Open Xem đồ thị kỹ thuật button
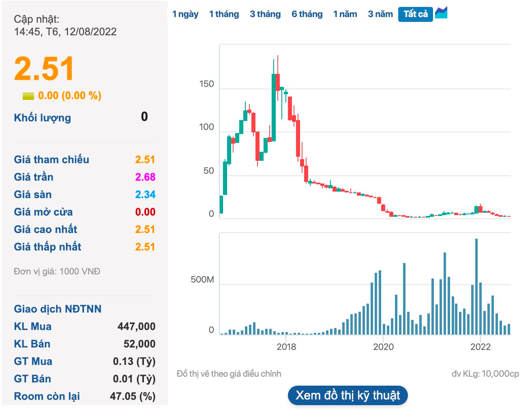Image resolution: width=532 pixels, height=410 pixels. pos(348,395)
